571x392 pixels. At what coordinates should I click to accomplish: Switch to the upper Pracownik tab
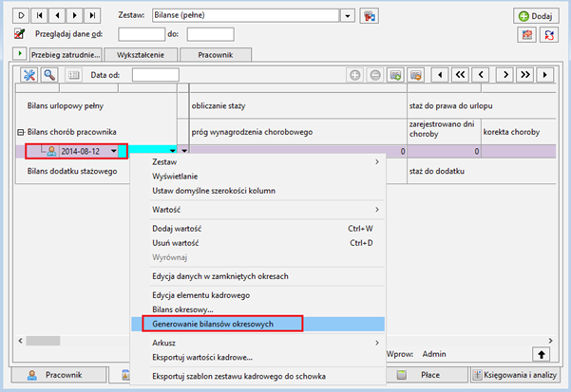[216, 55]
